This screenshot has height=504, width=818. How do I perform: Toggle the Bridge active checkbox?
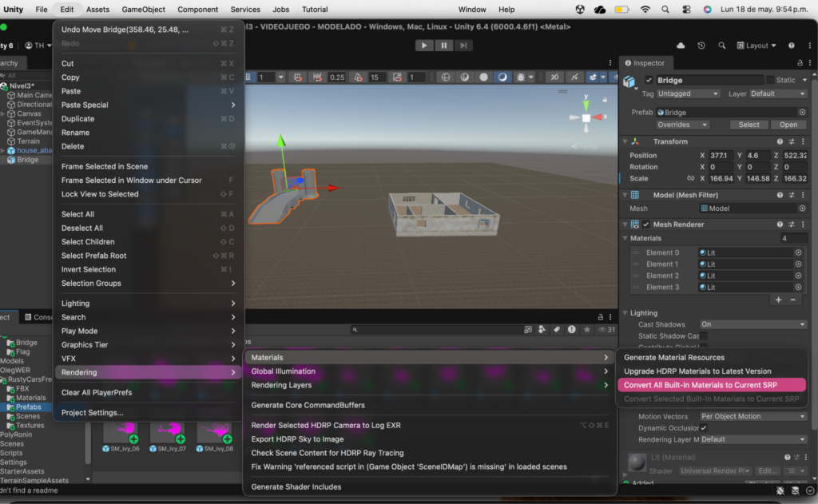pos(649,80)
